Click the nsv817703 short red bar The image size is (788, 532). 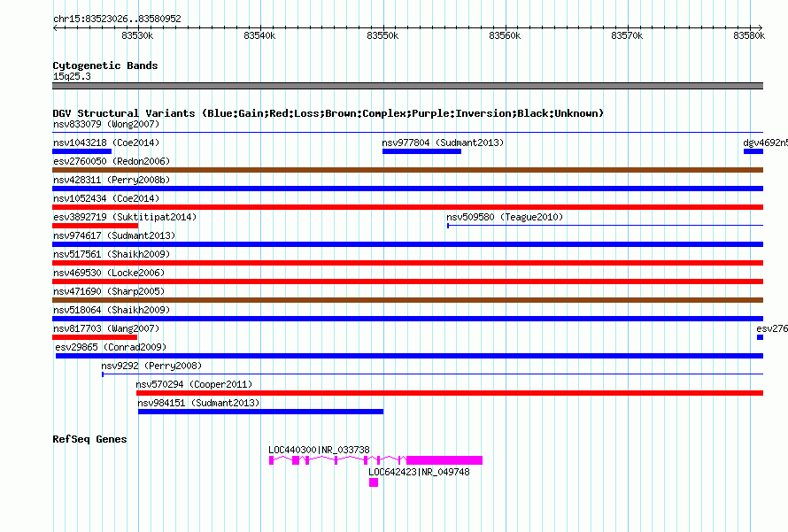95,337
